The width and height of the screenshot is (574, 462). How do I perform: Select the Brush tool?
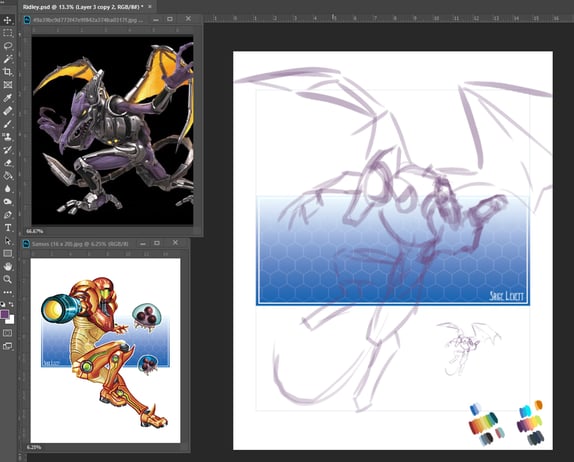click(7, 124)
